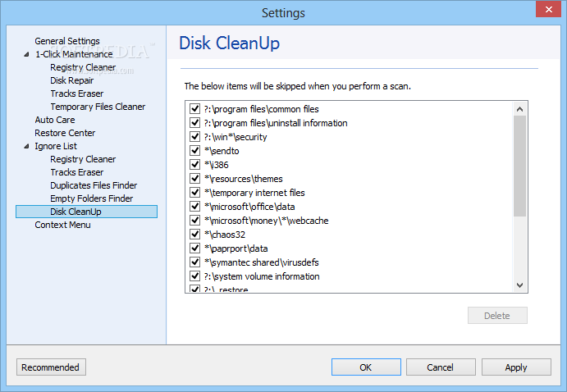Collapse the 1-Click Maintenance tree node

tap(26, 54)
